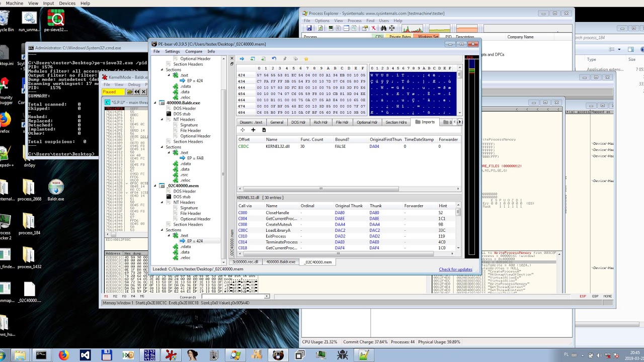Viewport: 644px width, 362px height.
Task: Switch to the General tab
Action: [277, 122]
